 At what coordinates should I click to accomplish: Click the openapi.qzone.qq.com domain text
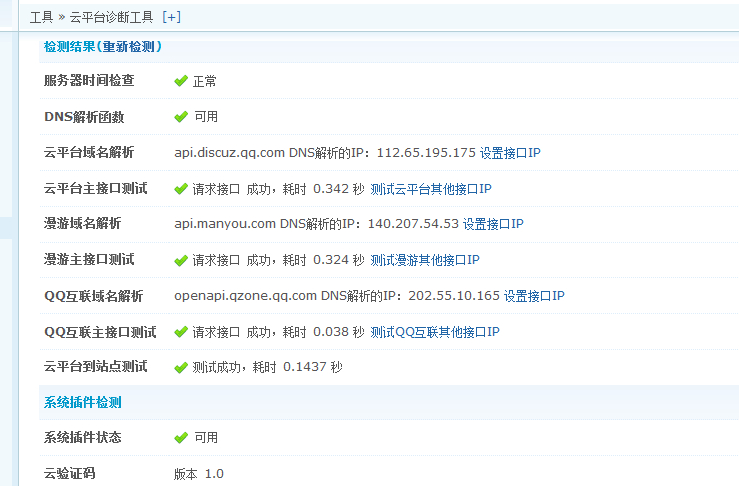245,296
